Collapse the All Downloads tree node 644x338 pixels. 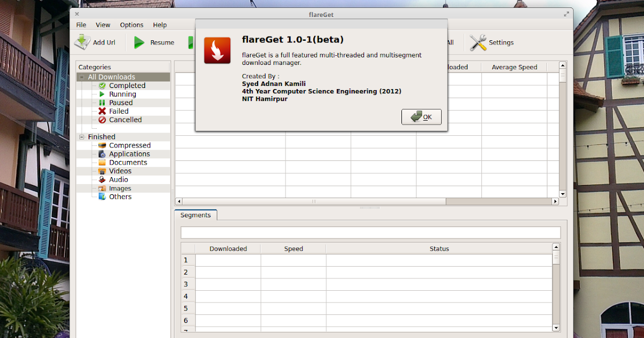82,77
